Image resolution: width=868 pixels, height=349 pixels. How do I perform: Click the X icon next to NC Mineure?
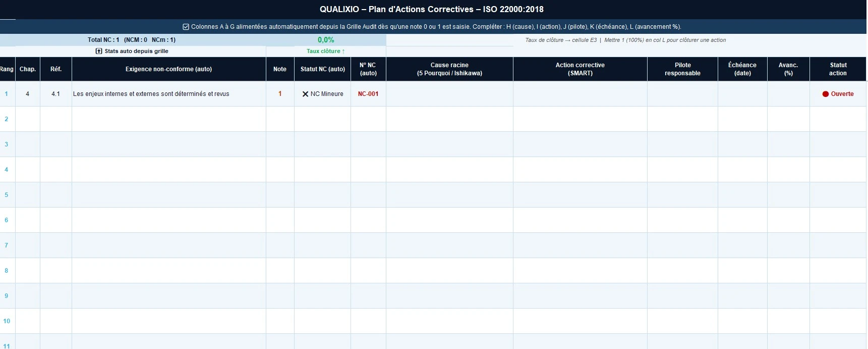305,94
